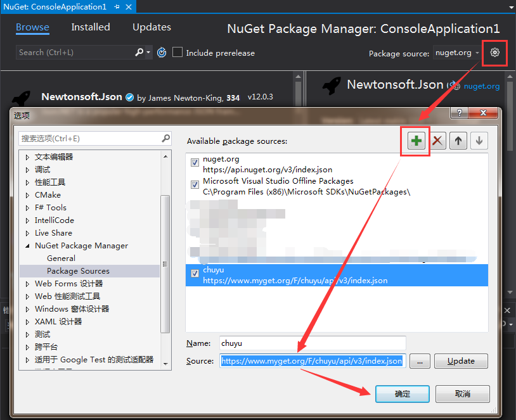Viewport: 516px width, 420px height.
Task: Toggle Include prerelease checkbox
Action: coord(177,53)
